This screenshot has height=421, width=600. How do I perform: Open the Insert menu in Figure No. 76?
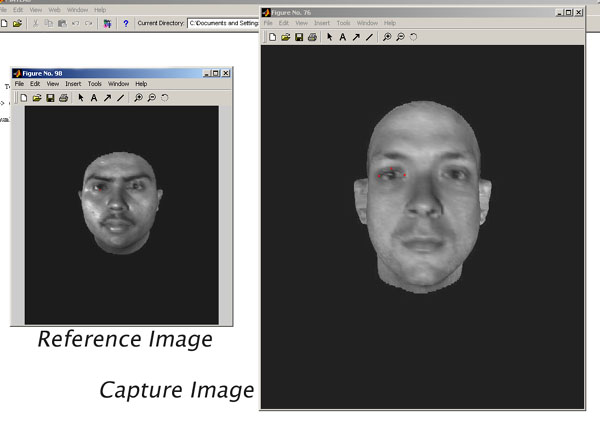click(320, 23)
